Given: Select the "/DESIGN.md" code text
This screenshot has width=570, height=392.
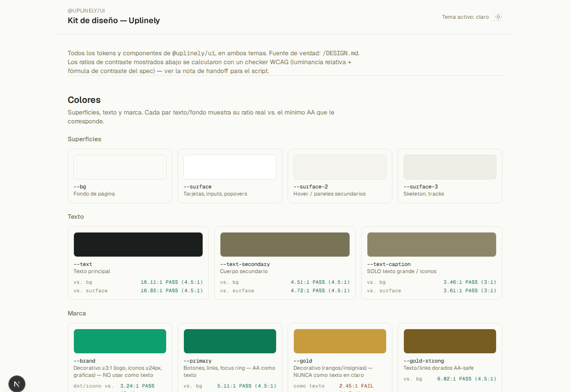Looking at the screenshot, I should tap(340, 53).
